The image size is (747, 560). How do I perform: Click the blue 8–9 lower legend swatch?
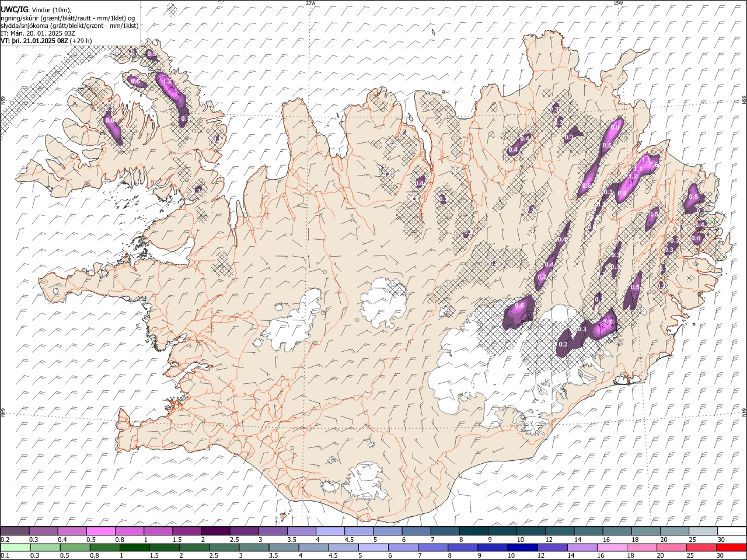pyautogui.click(x=463, y=547)
